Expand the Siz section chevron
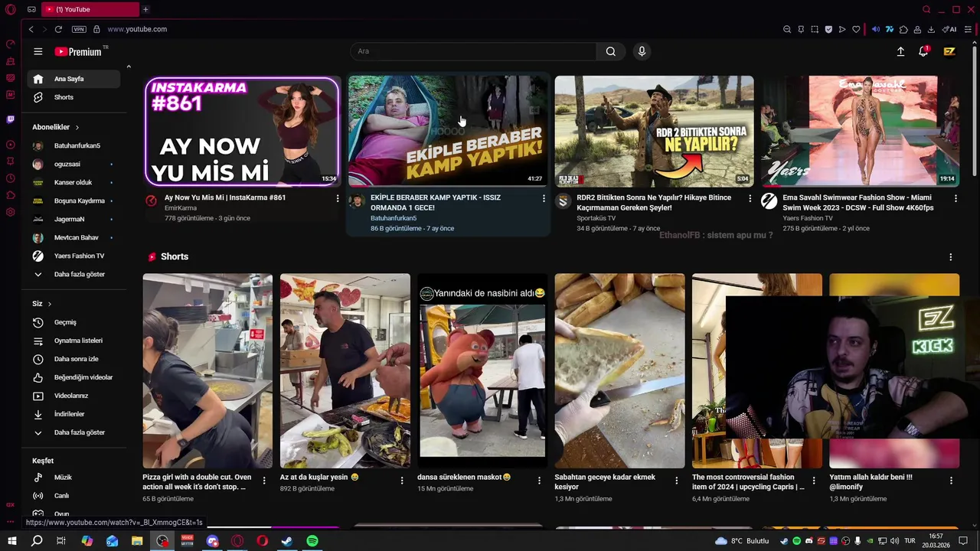This screenshot has height=551, width=980. coord(50,304)
